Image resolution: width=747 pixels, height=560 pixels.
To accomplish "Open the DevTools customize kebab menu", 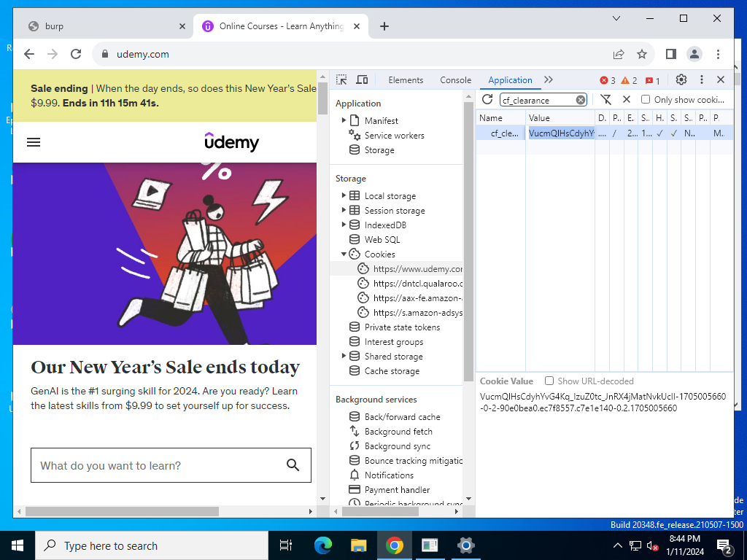I will click(x=701, y=79).
